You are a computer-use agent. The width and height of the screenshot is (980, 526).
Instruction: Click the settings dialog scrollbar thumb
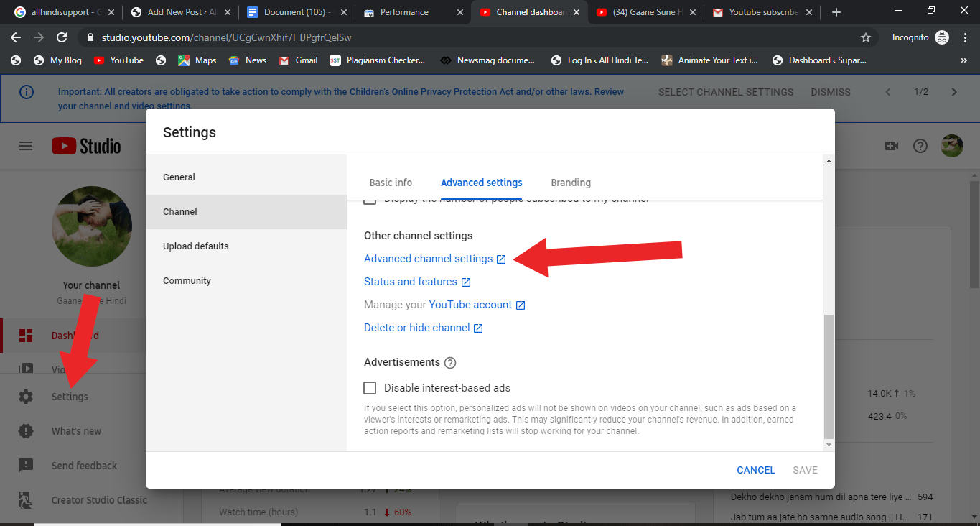coord(829,376)
